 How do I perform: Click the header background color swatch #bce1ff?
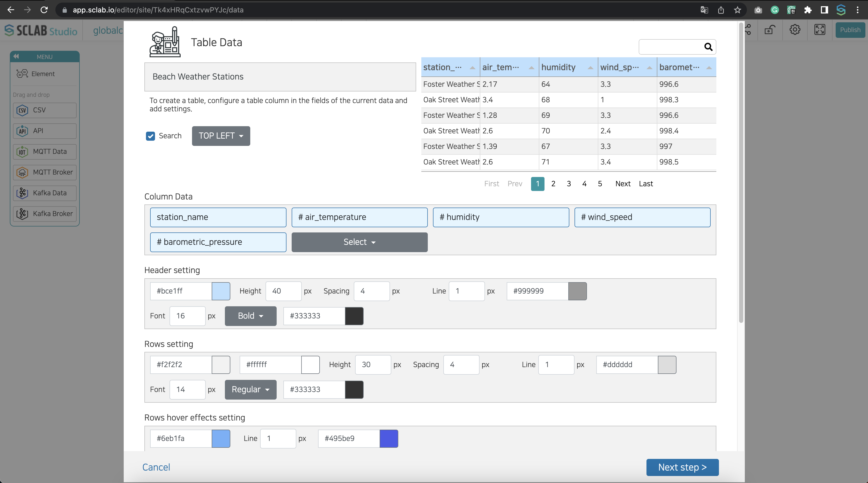220,291
